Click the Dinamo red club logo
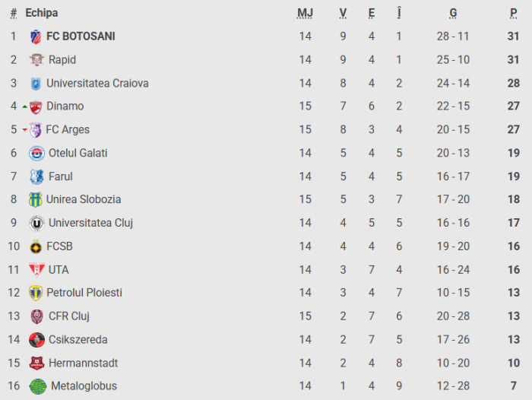 36,106
